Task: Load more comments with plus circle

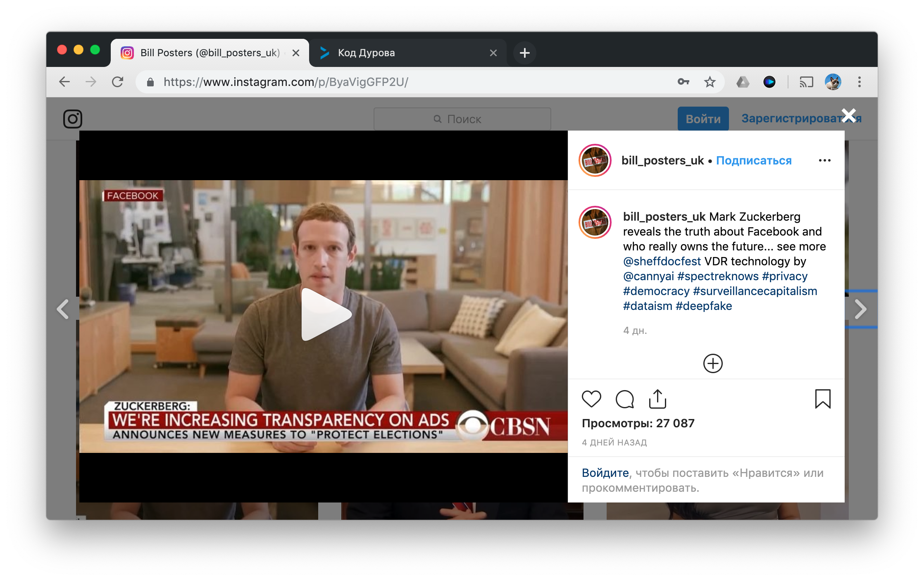Action: (x=713, y=364)
